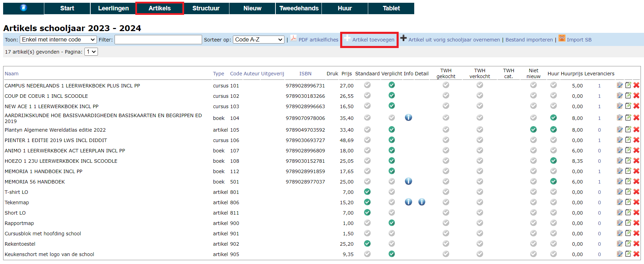This screenshot has height=264, width=644.
Task: Click the Import SB link
Action: click(579, 40)
